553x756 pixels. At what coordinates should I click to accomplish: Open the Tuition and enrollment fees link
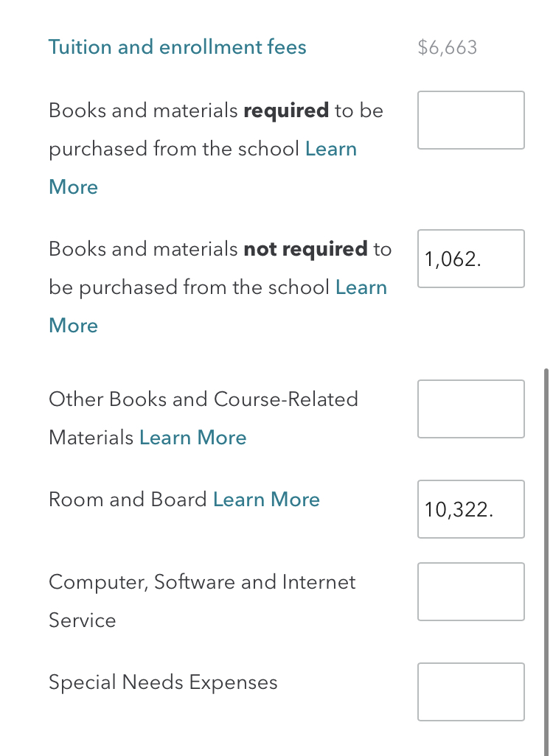[x=177, y=48]
